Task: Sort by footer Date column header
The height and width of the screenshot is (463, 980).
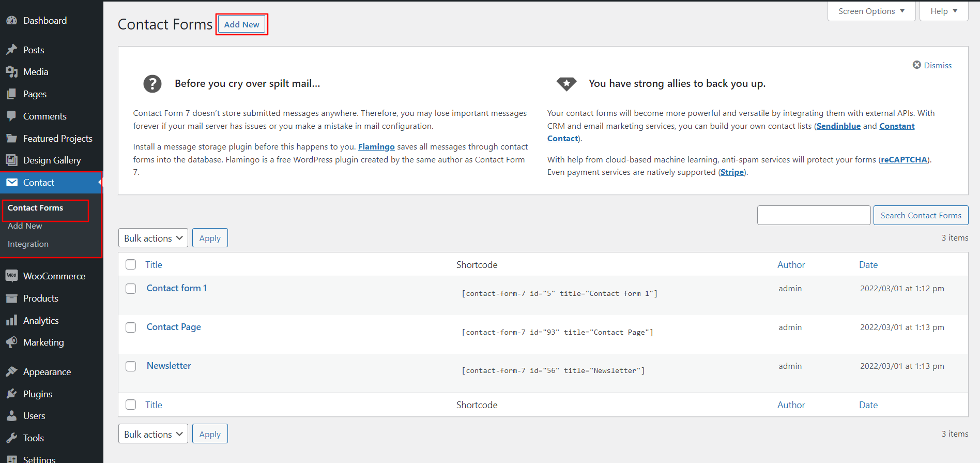Action: (x=868, y=405)
